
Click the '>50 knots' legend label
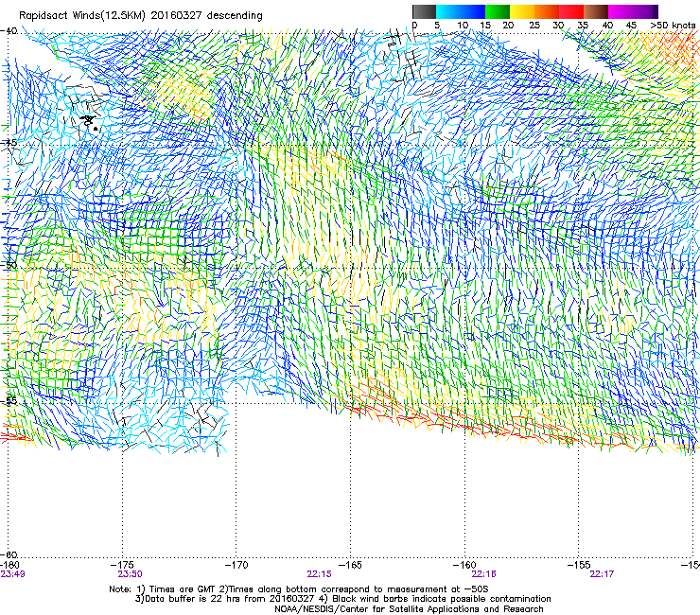coord(673,26)
